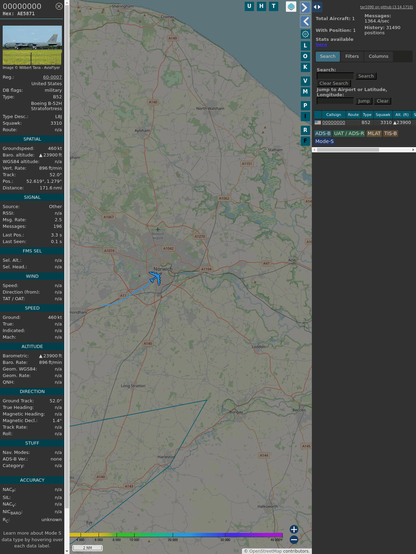Click the Clear Search button
This screenshot has width=416, height=554.
[334, 83]
